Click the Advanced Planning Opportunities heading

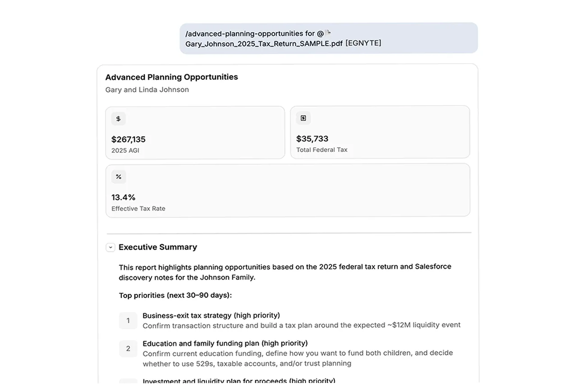tap(172, 77)
